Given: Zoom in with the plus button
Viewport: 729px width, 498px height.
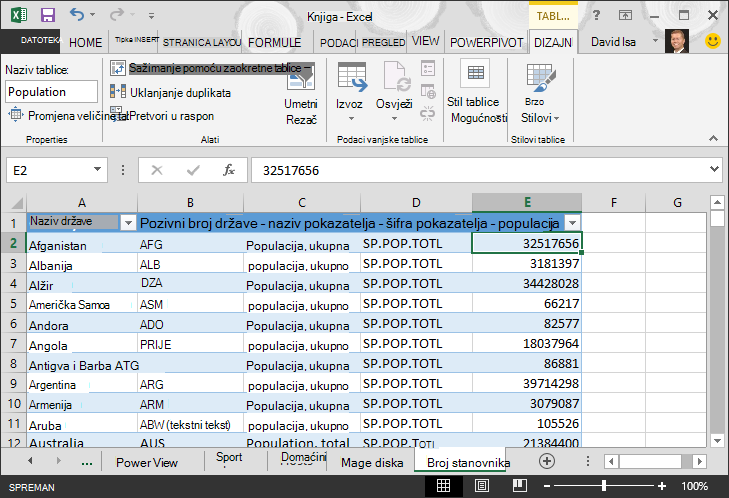Looking at the screenshot, I should (662, 486).
